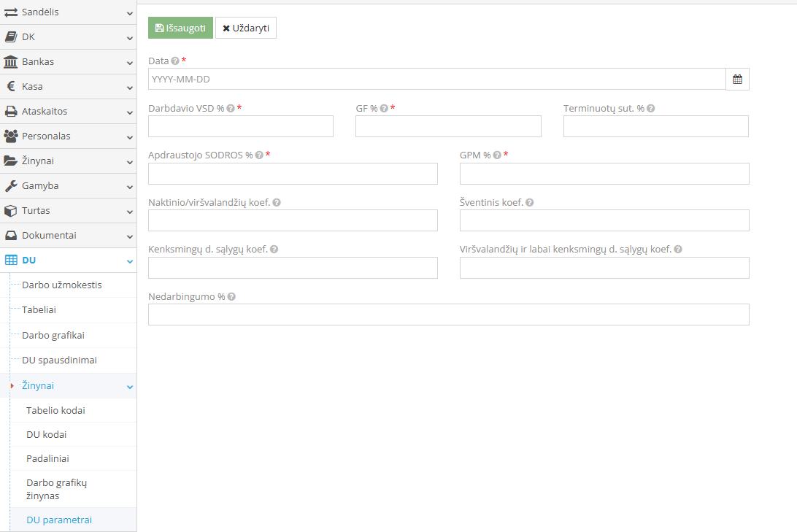This screenshot has height=532, width=797.
Task: Collapse the DU Žinynai submenu chevron
Action: [x=130, y=388]
